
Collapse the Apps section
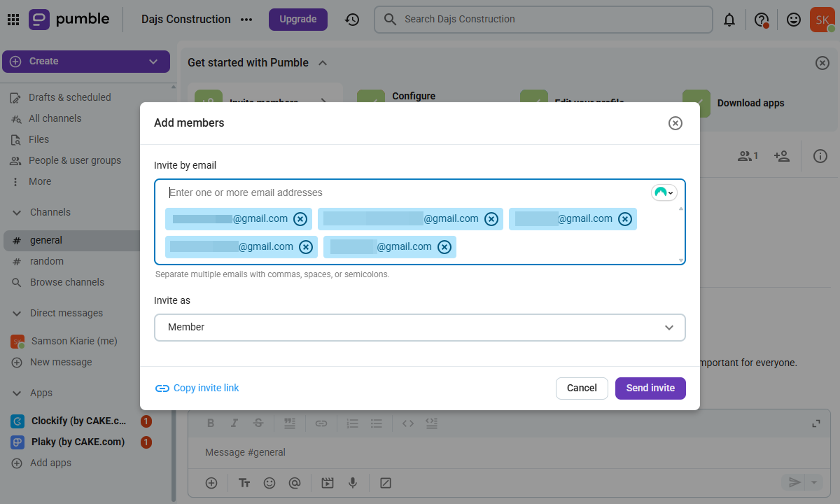17,393
